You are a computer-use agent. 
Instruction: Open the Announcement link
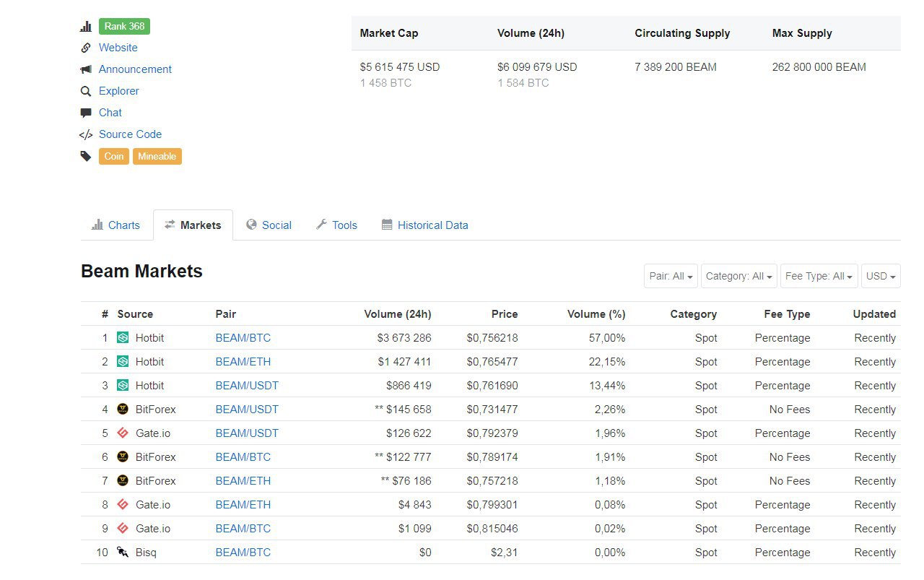(x=135, y=69)
